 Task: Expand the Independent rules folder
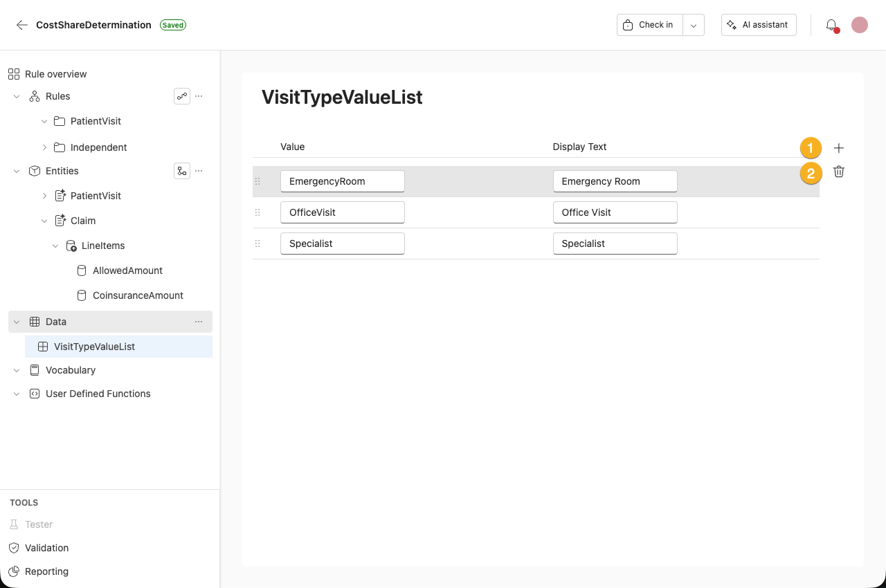point(44,147)
